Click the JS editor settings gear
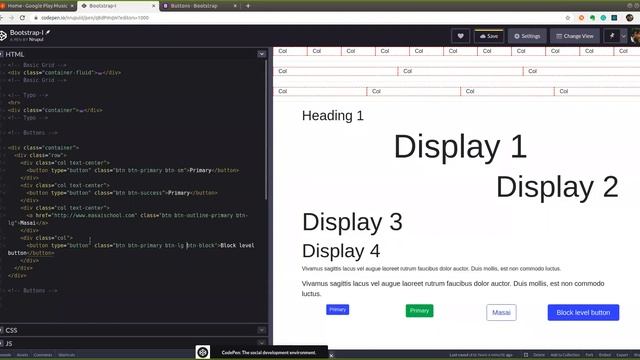This screenshot has width=640, height=360. [x=2, y=343]
